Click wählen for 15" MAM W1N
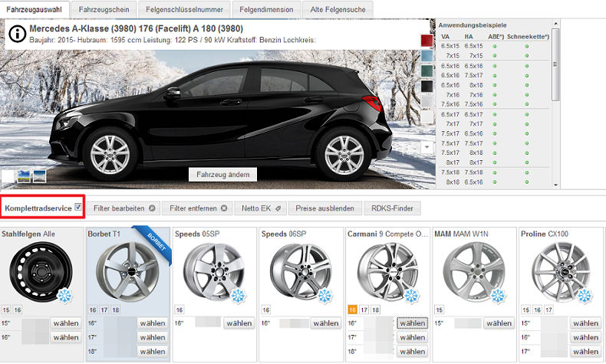 [499, 323]
